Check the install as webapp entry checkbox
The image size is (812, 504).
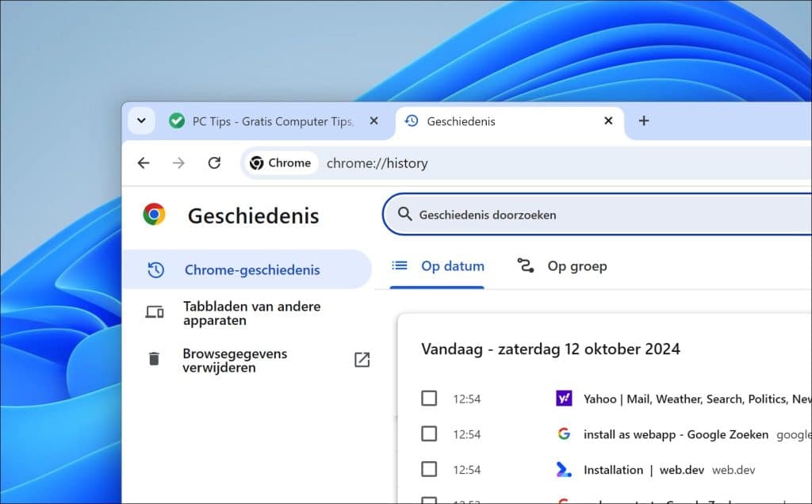click(x=429, y=433)
